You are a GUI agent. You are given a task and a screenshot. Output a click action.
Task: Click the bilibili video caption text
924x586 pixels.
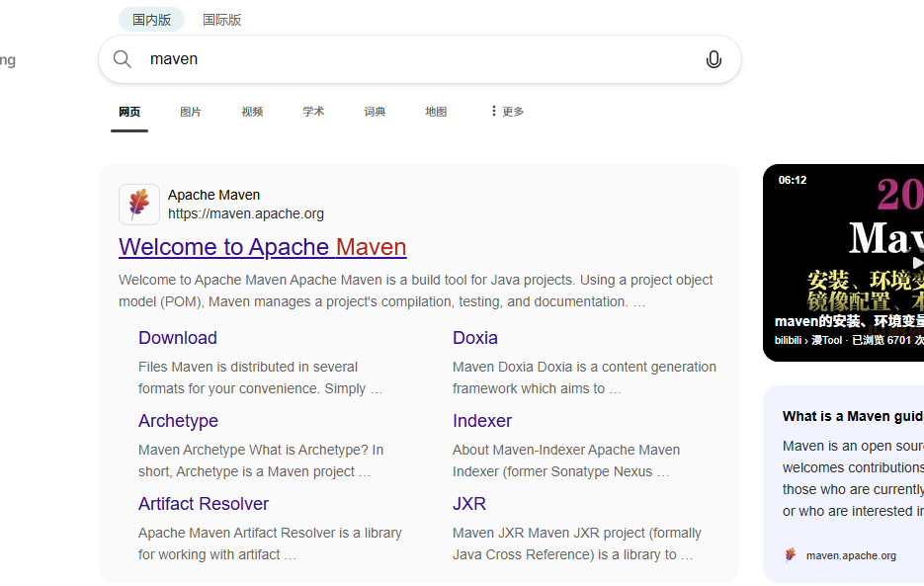click(x=849, y=321)
